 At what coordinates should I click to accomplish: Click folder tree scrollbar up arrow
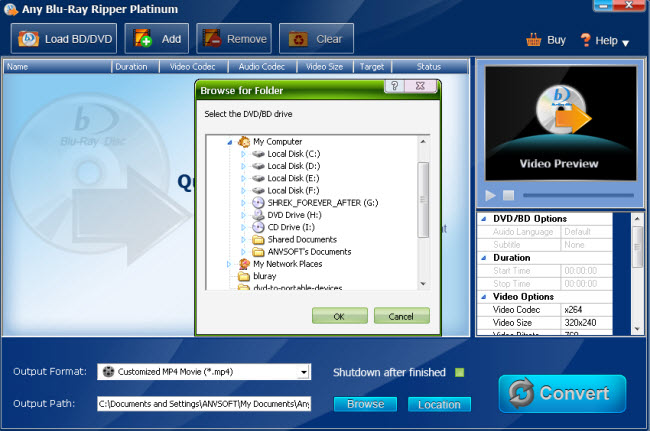(x=423, y=141)
